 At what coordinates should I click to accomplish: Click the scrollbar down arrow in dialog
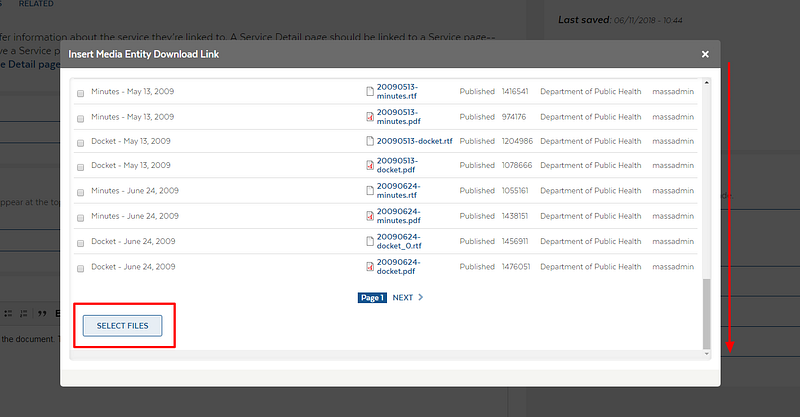point(707,354)
